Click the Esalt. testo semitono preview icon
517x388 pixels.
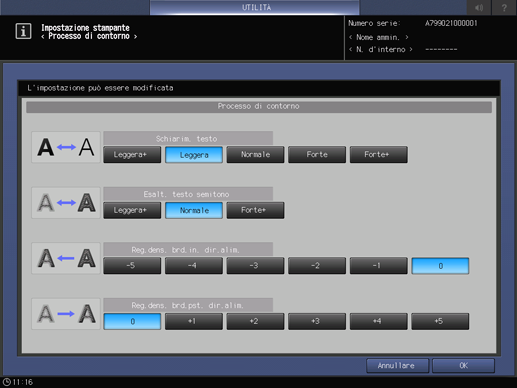click(66, 203)
